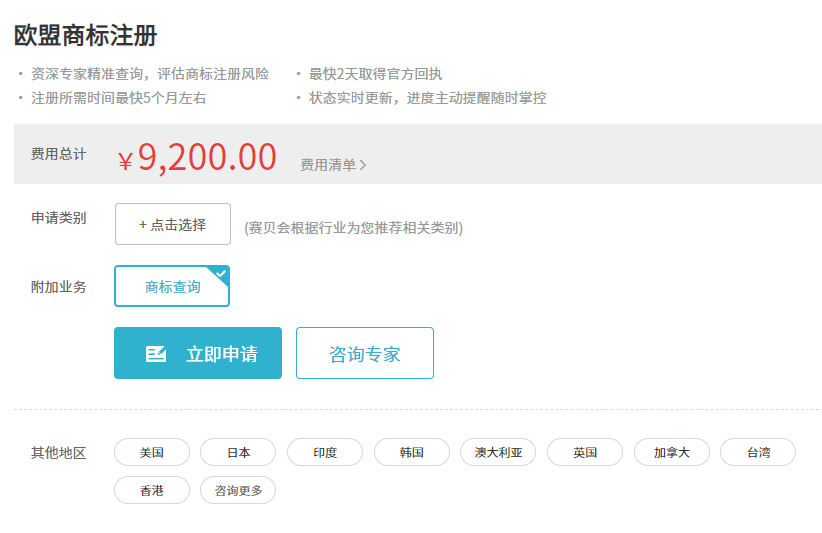Image resolution: width=822 pixels, height=533 pixels.
Task: Click the chevron arrow next to 费用清单
Action: point(363,165)
